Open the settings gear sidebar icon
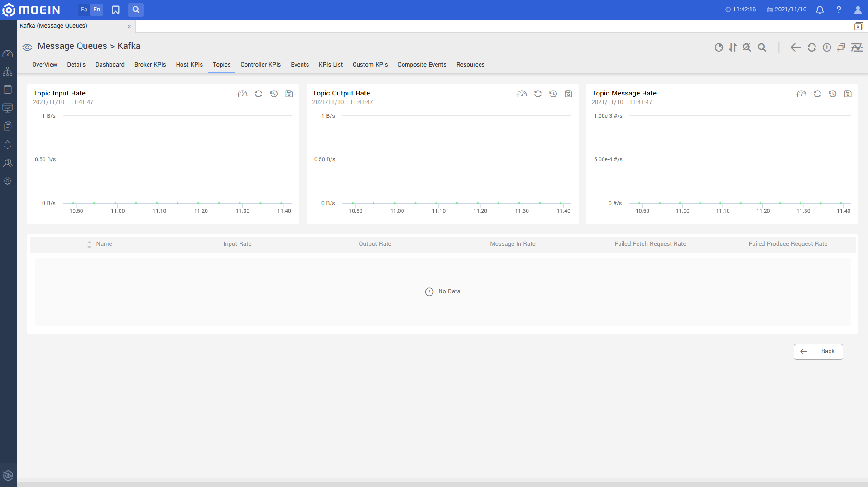The image size is (868, 487). [8, 181]
